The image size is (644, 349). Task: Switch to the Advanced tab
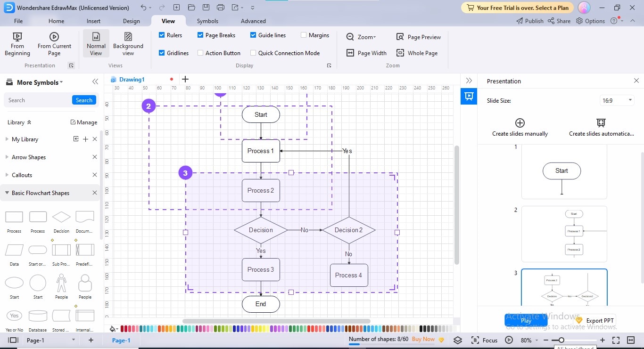click(x=253, y=21)
